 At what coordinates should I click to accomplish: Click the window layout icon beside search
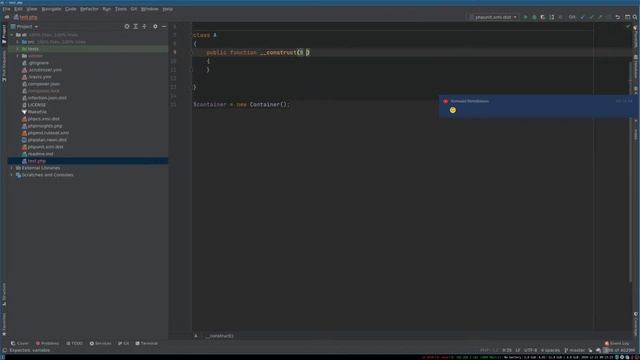[x=627, y=17]
